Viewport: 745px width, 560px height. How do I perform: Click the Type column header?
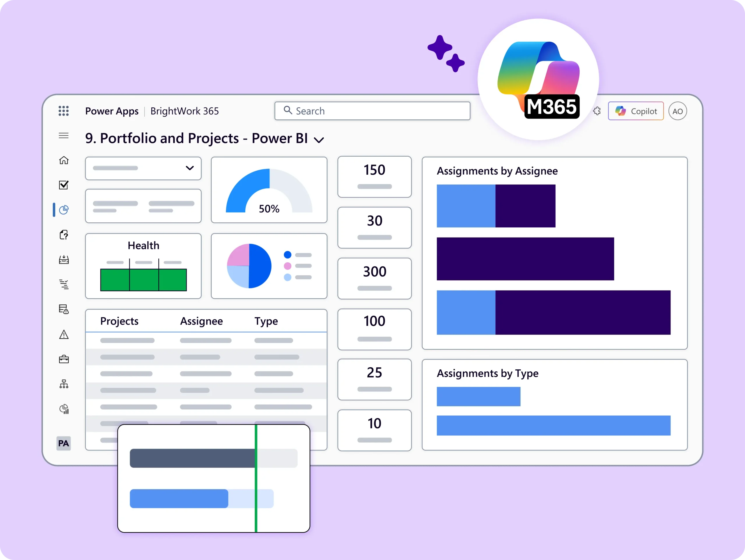pyautogui.click(x=266, y=321)
